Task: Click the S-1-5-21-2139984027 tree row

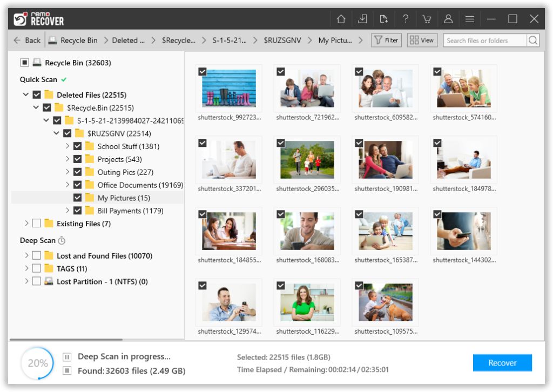Action: (130, 120)
